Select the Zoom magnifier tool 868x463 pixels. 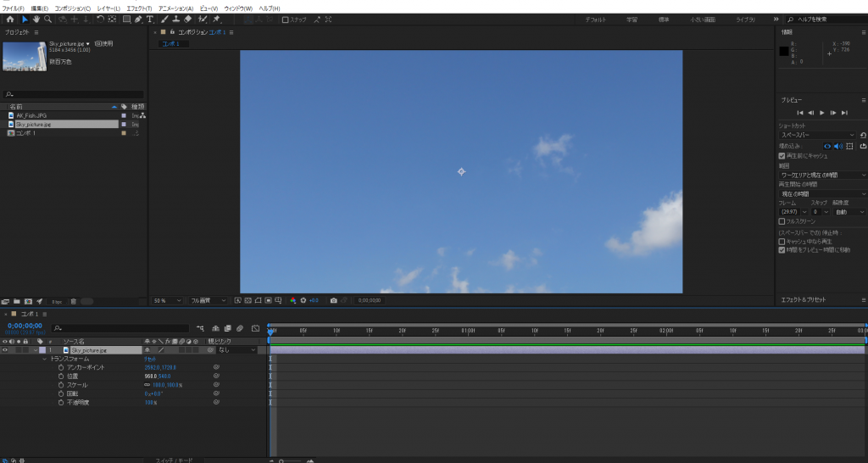pyautogui.click(x=48, y=20)
